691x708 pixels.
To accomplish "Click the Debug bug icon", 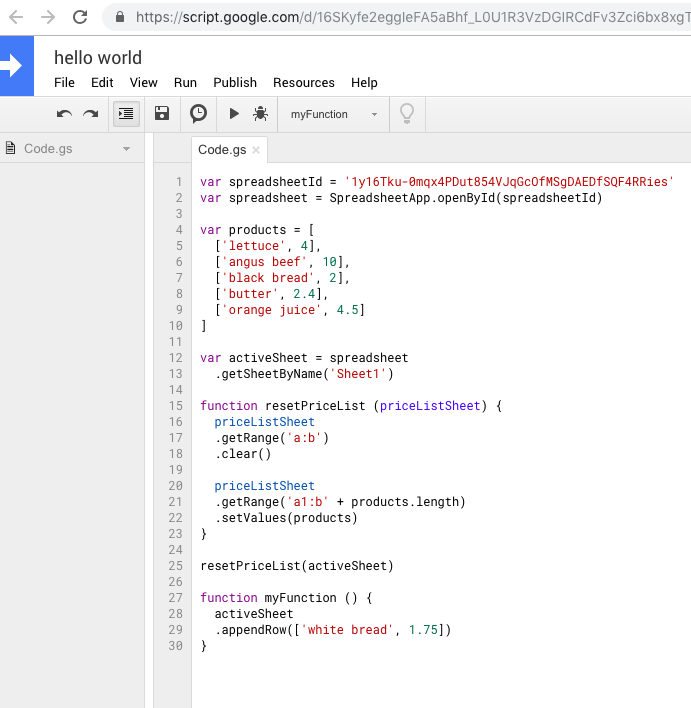I will pos(261,114).
